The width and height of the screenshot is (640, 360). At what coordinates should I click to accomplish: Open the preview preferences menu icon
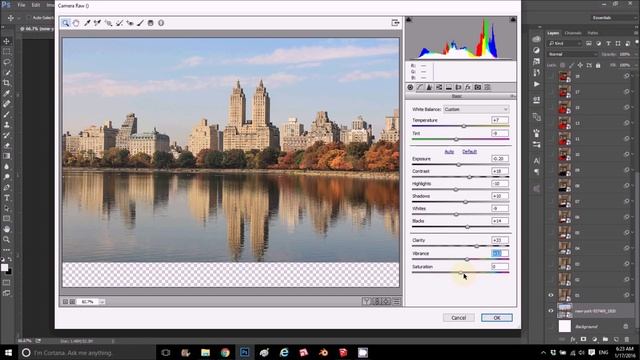pyautogui.click(x=396, y=302)
